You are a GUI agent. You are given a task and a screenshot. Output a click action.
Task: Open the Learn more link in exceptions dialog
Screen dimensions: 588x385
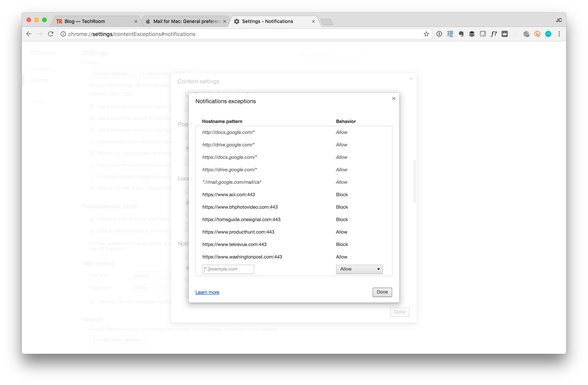(x=207, y=292)
